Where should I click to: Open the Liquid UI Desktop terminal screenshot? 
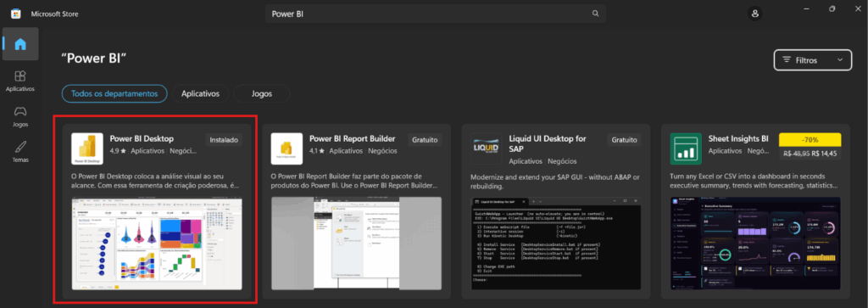[556, 244]
